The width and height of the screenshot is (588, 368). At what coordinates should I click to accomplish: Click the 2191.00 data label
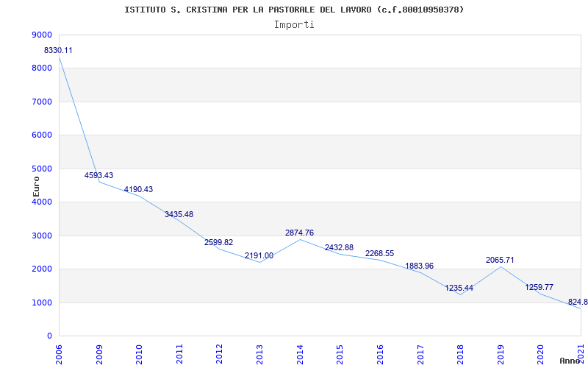tap(259, 255)
